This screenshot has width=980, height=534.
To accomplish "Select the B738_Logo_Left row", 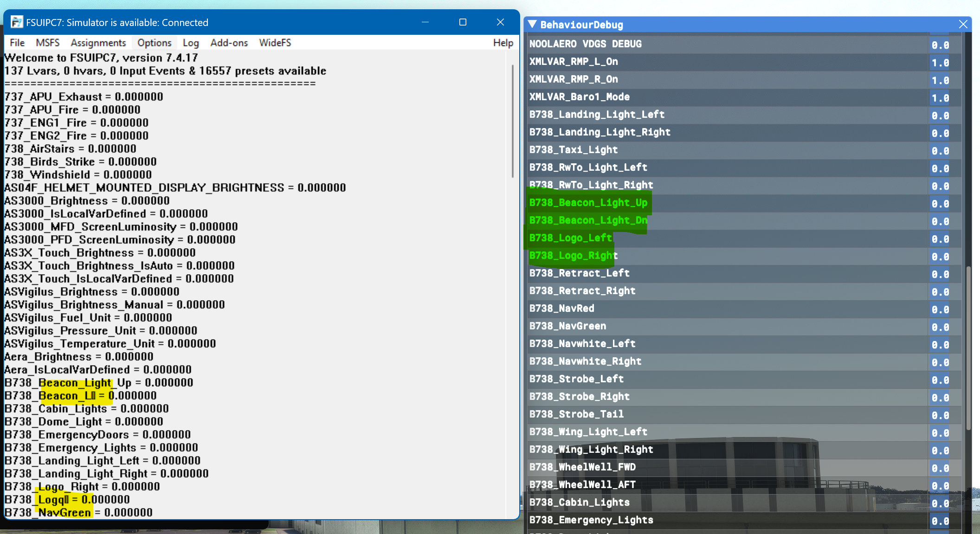I will coord(745,238).
